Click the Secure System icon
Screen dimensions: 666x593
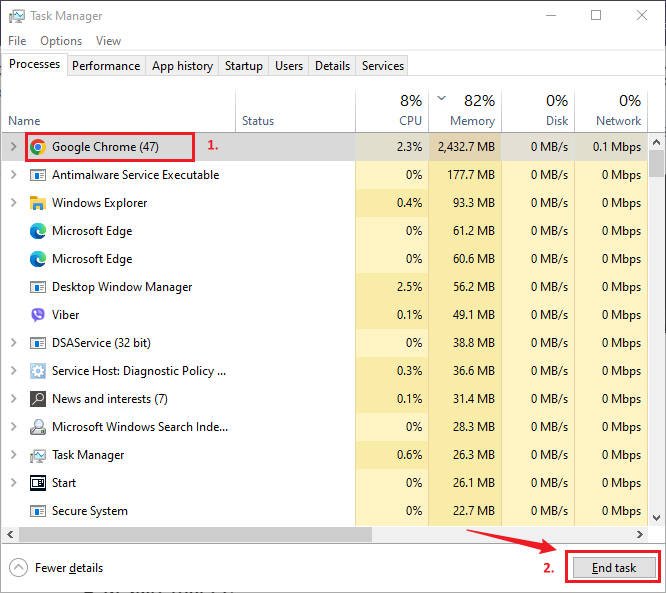[38, 511]
